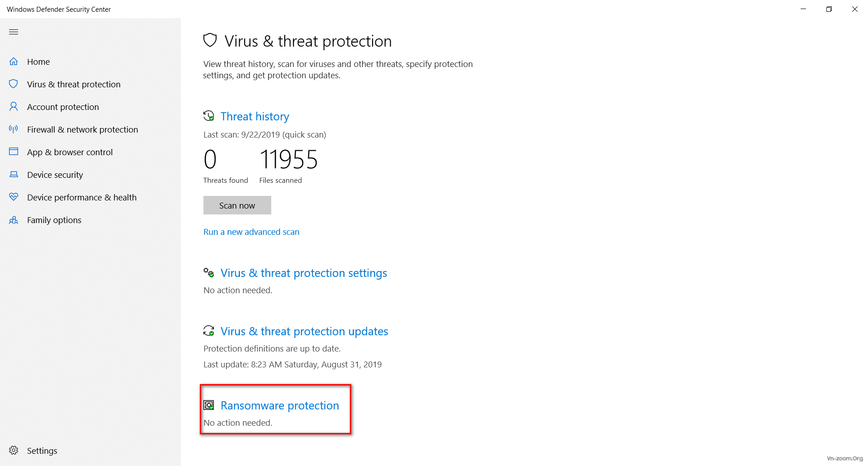Run a new advanced scan
This screenshot has width=868, height=466.
click(x=251, y=232)
